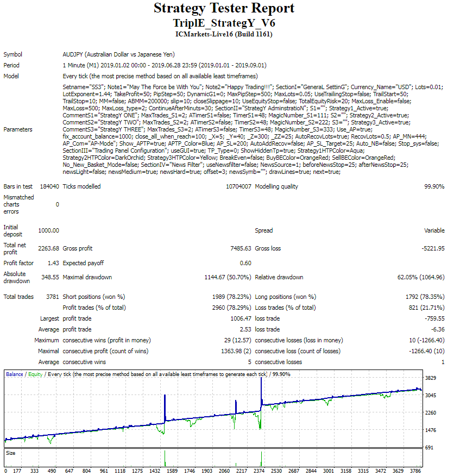The height and width of the screenshot is (476, 454).
Task: Click the 'Equity' legend label in the chart
Action: (x=35, y=374)
